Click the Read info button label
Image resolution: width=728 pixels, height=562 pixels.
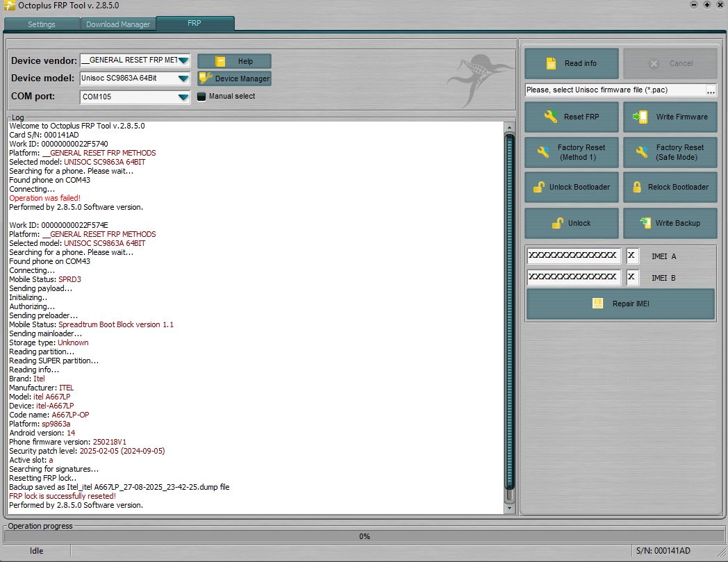(x=580, y=64)
